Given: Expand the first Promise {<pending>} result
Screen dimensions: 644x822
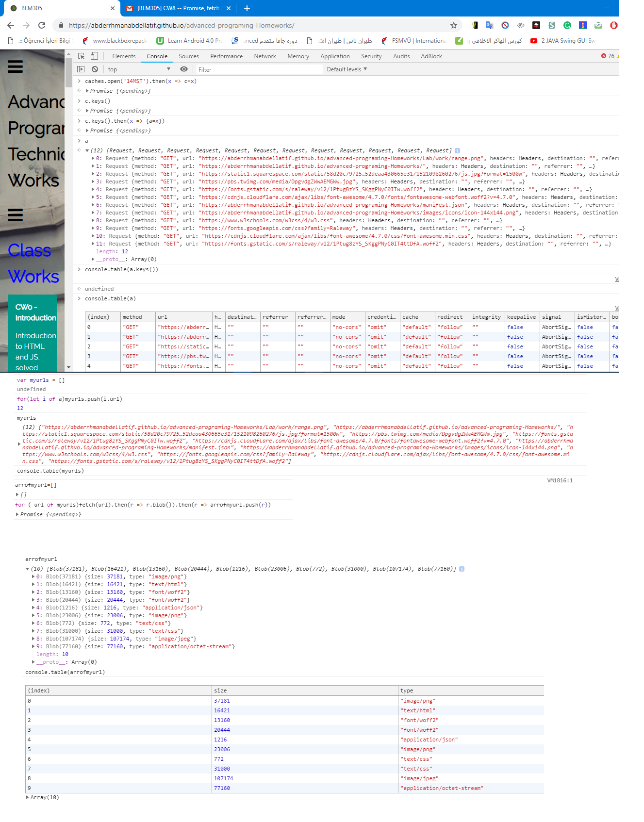Looking at the screenshot, I should pos(87,91).
